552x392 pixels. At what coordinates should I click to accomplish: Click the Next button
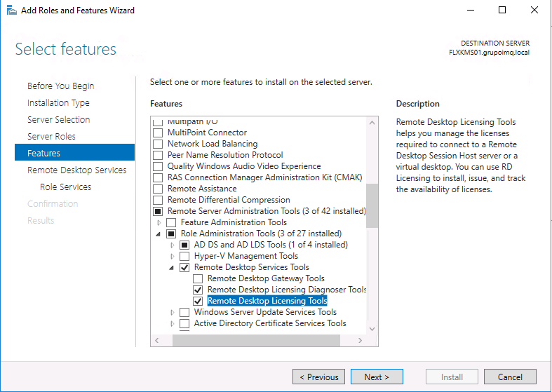pyautogui.click(x=377, y=377)
